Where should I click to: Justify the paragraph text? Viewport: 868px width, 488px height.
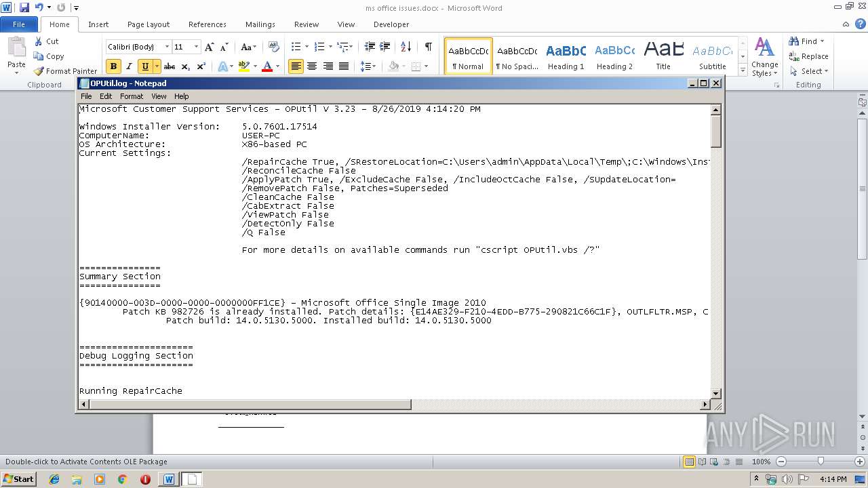click(x=344, y=66)
